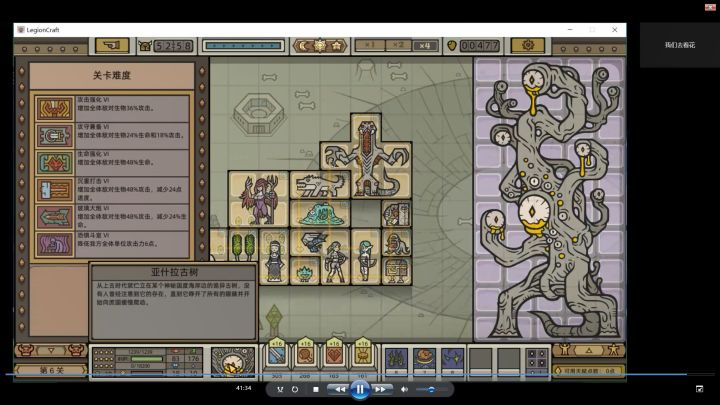Click the four-dot grid button

pos(536,359)
